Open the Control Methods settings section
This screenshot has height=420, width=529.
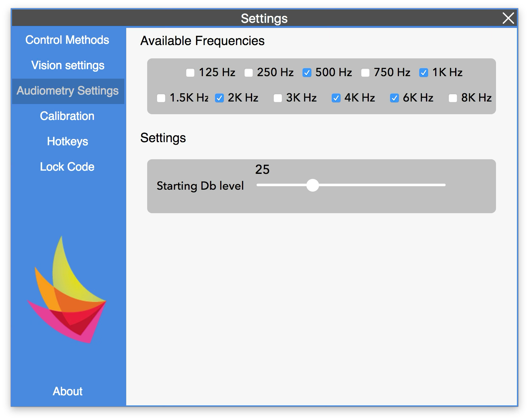(68, 40)
